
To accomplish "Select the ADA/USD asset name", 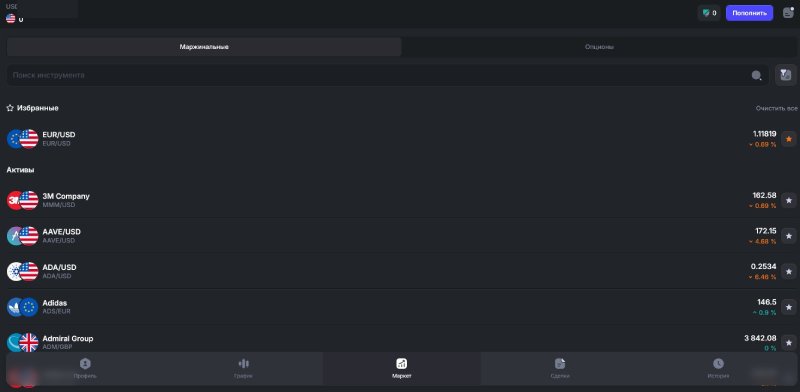I will pyautogui.click(x=59, y=267).
